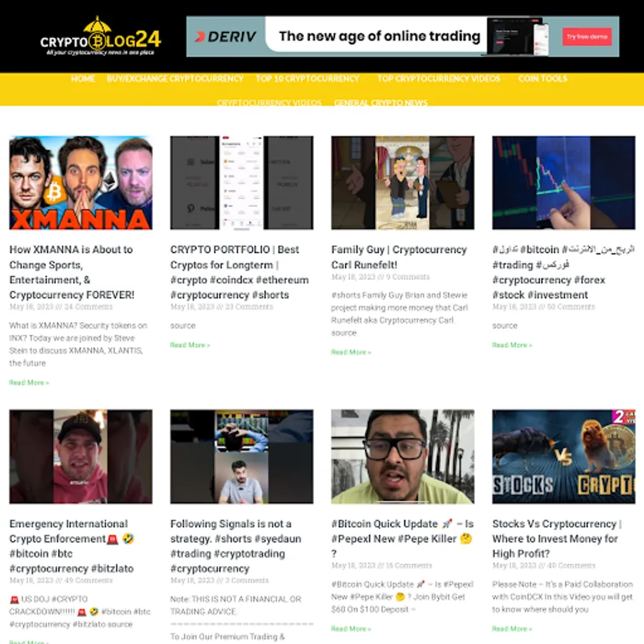This screenshot has width=644, height=644.
Task: Open Buy/Exchange Cryptocurrency menu item
Action: click(175, 79)
